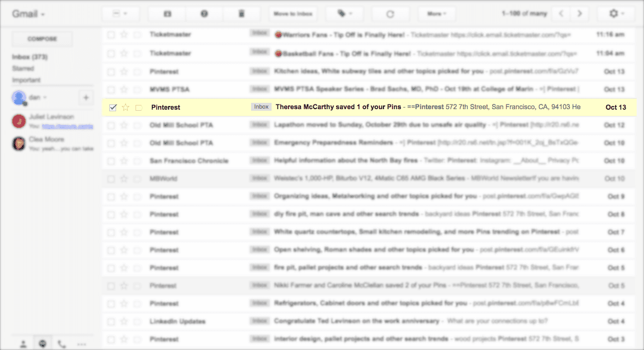The image size is (644, 350).
Task: Open the Labels tag dropdown
Action: 345,14
